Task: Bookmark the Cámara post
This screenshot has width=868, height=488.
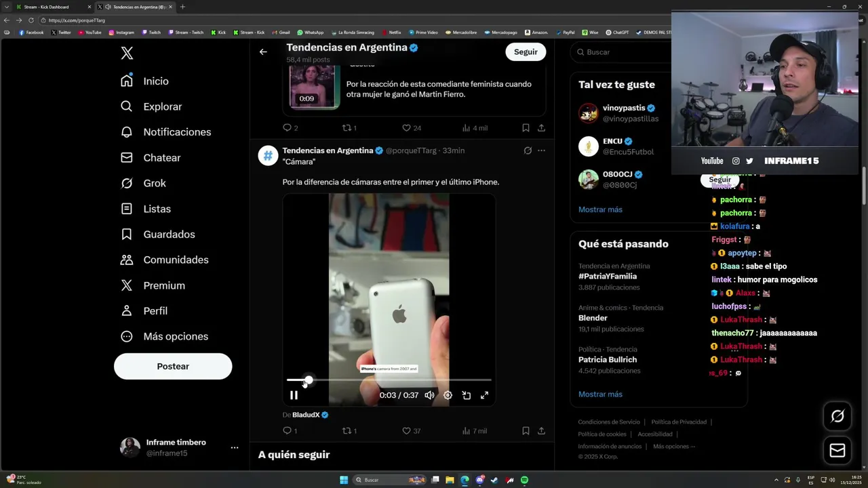Action: [526, 430]
